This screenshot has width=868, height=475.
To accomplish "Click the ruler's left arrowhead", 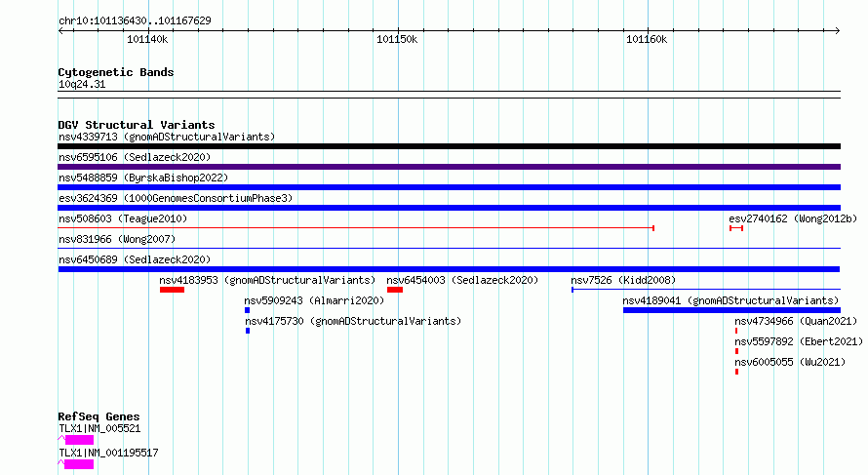I will (60, 31).
